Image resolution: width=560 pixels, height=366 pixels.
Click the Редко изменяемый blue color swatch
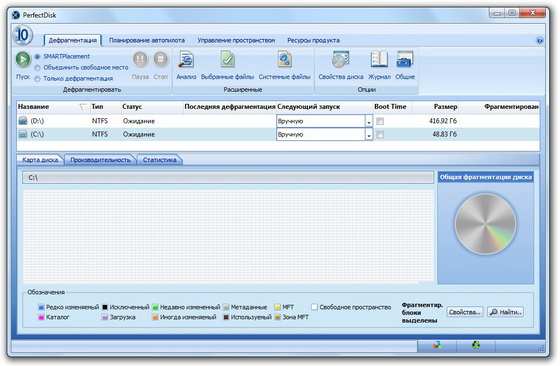41,307
